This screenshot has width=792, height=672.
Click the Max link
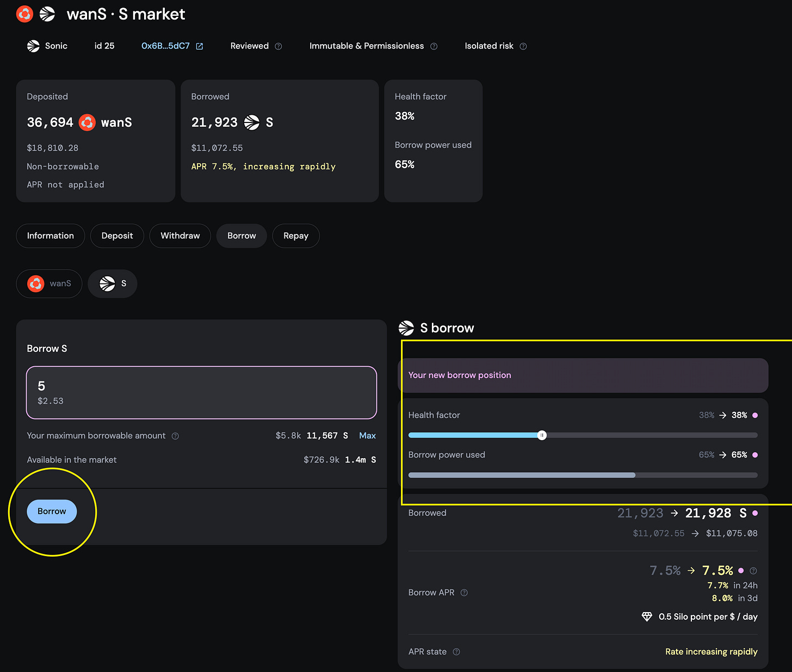[x=367, y=436]
